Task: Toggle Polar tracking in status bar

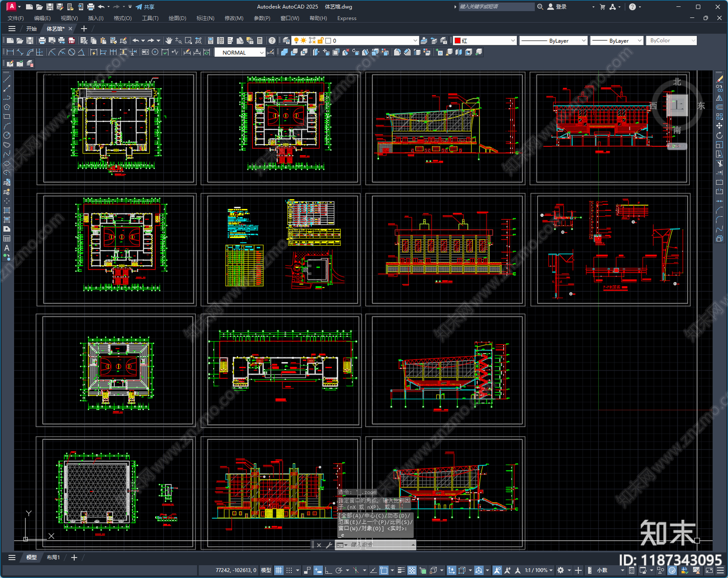Action: coord(339,570)
